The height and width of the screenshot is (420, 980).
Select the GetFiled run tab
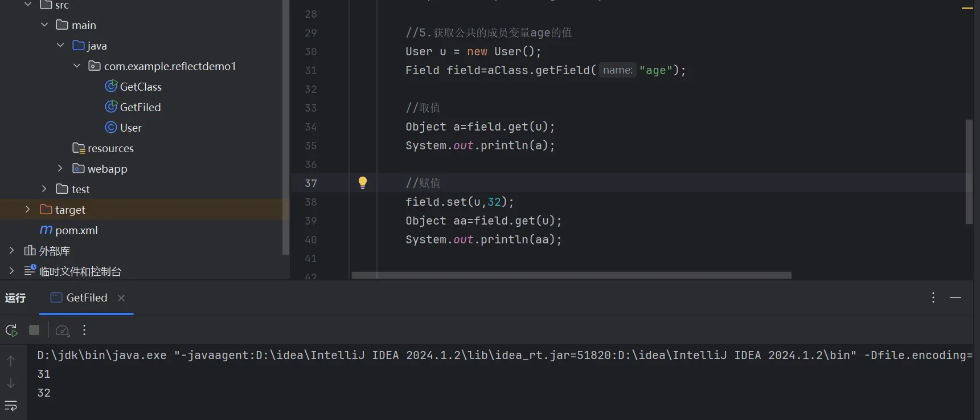click(x=85, y=298)
